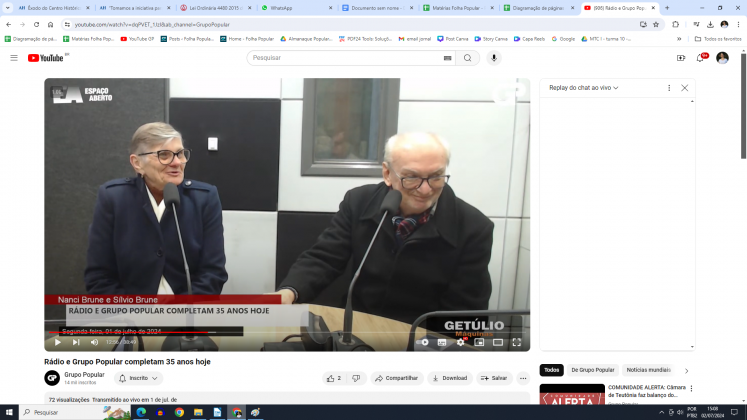Image resolution: width=747 pixels, height=420 pixels.
Task: Mute the video volume
Action: coord(94,342)
